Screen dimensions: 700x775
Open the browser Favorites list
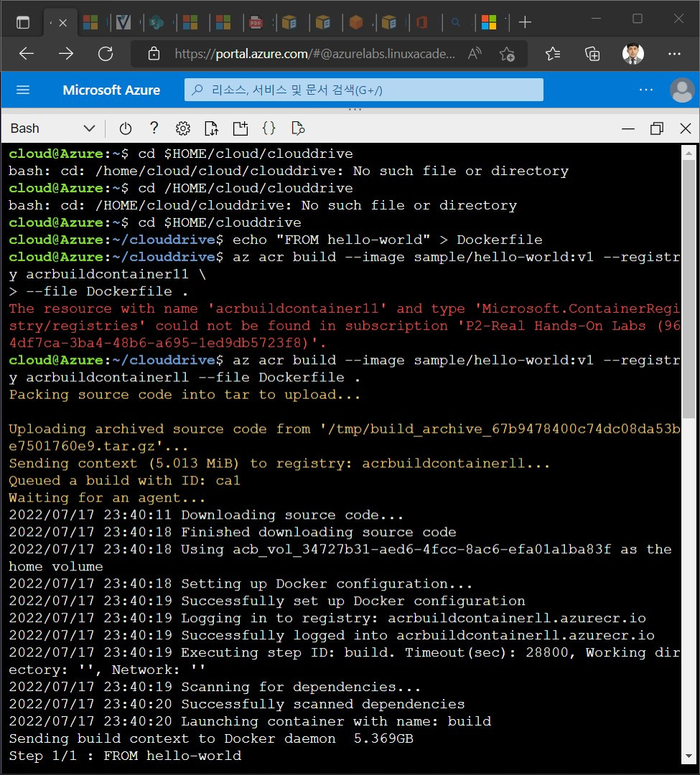(x=553, y=53)
